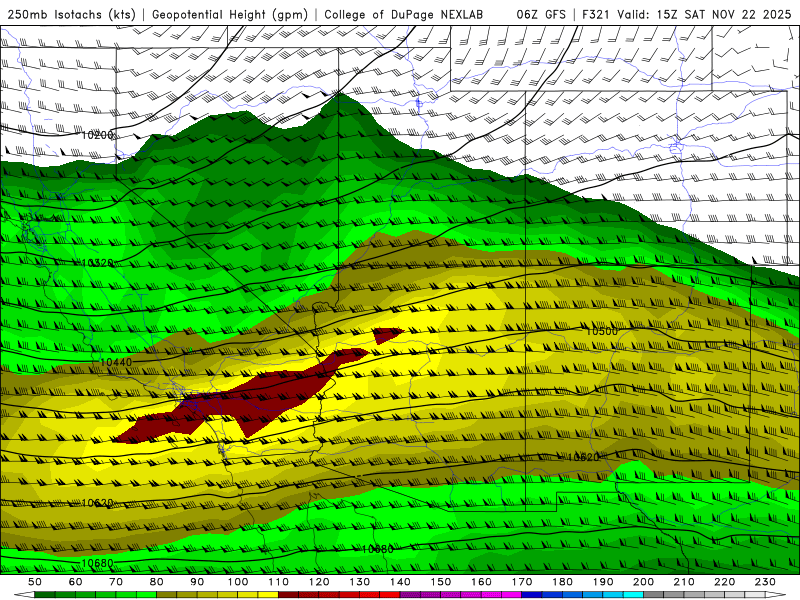
Task: Click the 10440 height contour label
Action: (x=116, y=362)
